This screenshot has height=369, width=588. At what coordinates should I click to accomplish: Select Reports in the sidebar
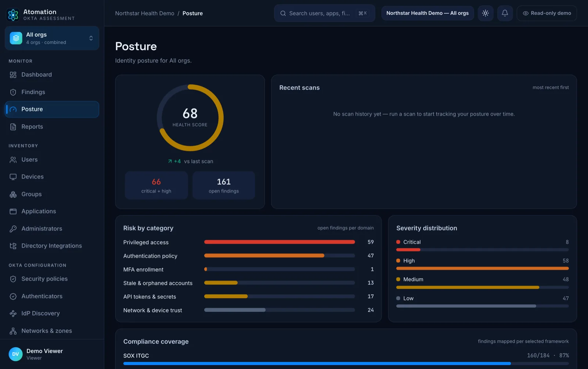pyautogui.click(x=52, y=127)
